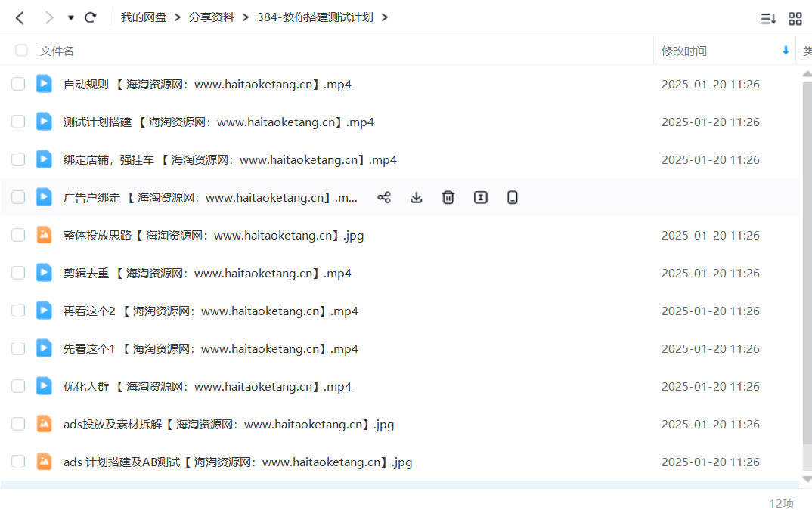This screenshot has height=510, width=812.
Task: Open the navigation history dropdown arrow
Action: (71, 18)
